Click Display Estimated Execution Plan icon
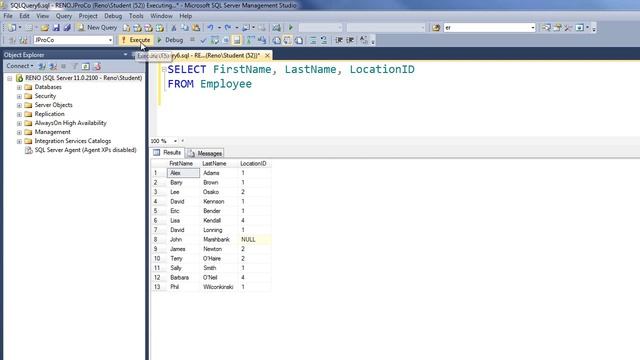640x360 pixels. [x=215, y=40]
